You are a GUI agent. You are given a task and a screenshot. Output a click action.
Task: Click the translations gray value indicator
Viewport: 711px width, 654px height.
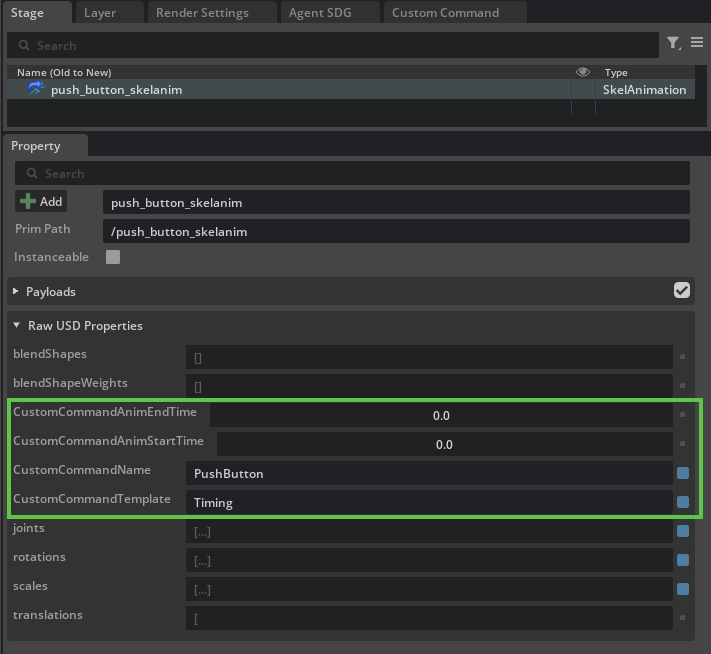coord(682,618)
